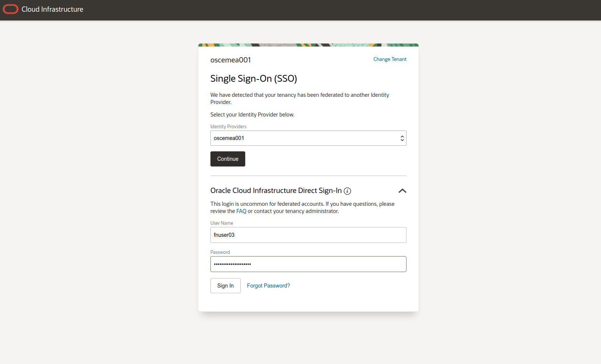This screenshot has height=364, width=601.
Task: Click the Identity Providers label
Action: coord(228,126)
